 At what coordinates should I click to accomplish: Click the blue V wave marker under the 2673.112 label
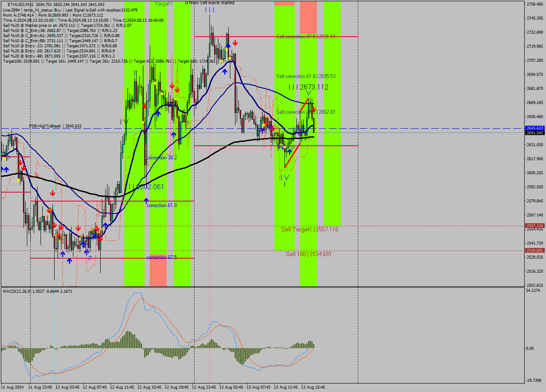[308, 93]
